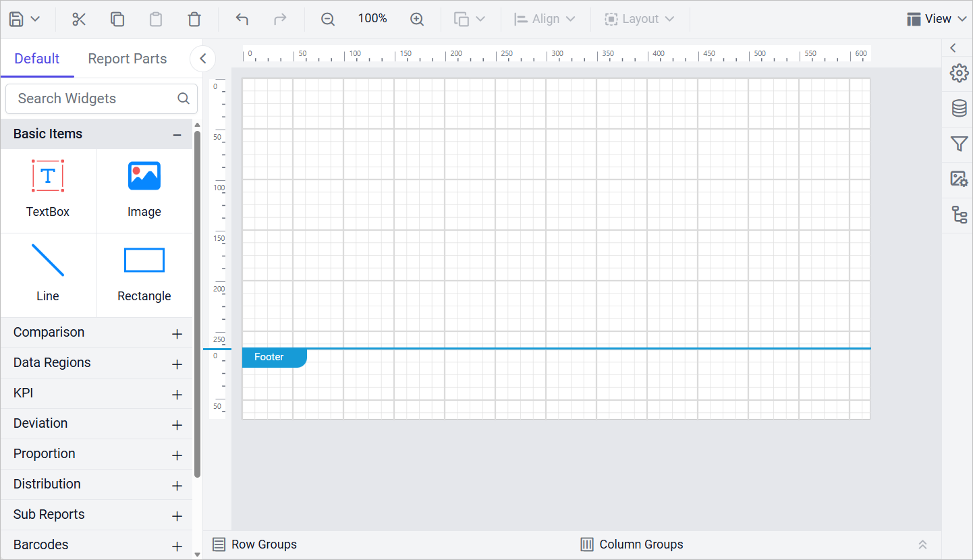Select the TextBox widget
Screen dimensions: 973x560
[x=48, y=191]
